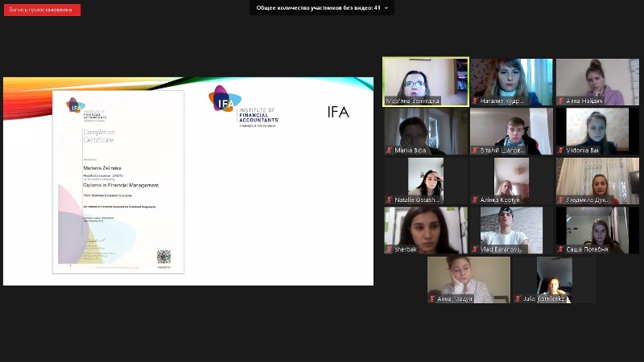Click the red recording paused indicator
This screenshot has height=362, width=644.
point(43,10)
